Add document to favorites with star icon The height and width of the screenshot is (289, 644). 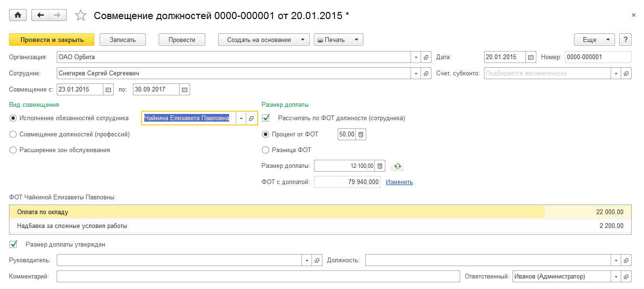[81, 16]
